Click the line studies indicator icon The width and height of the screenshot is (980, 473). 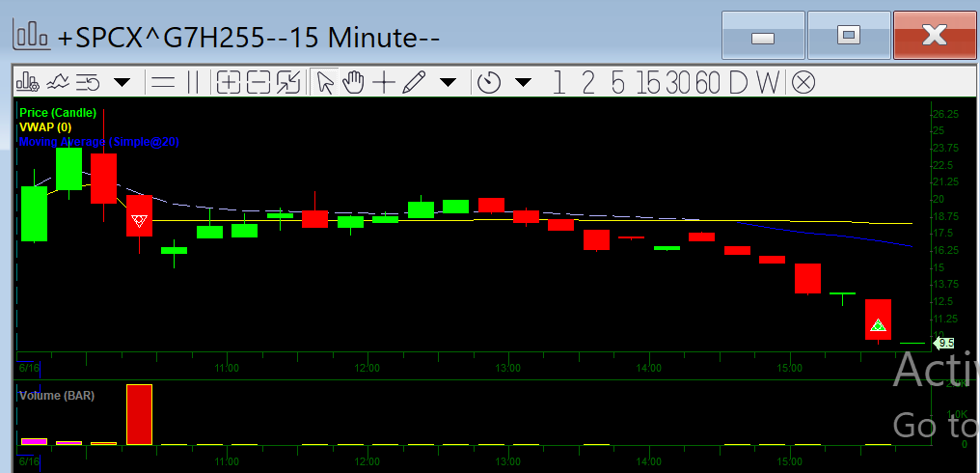coord(57,82)
